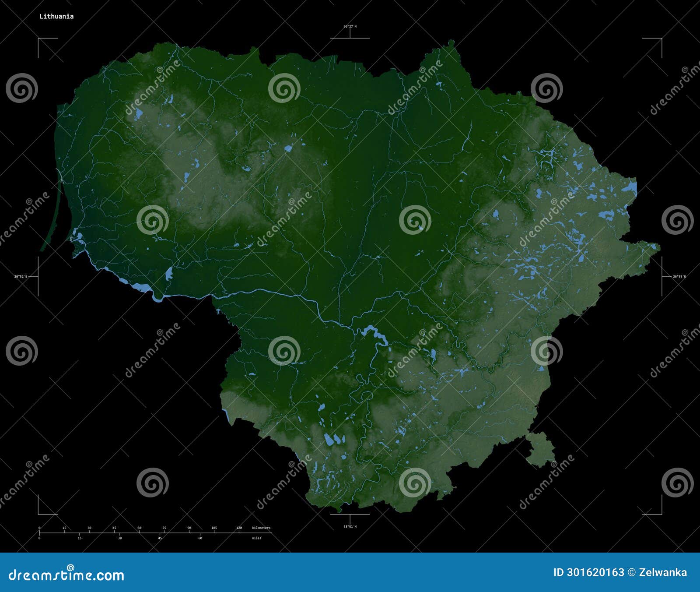Expand the 20°52'E coordinate label

pyautogui.click(x=21, y=277)
